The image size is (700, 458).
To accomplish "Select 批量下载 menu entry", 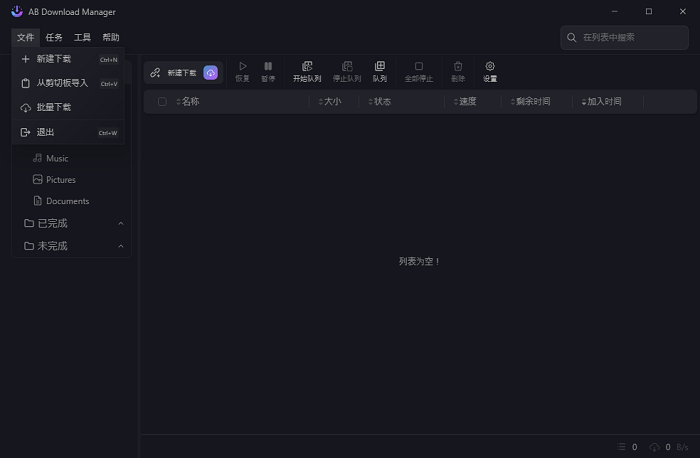I will point(68,107).
